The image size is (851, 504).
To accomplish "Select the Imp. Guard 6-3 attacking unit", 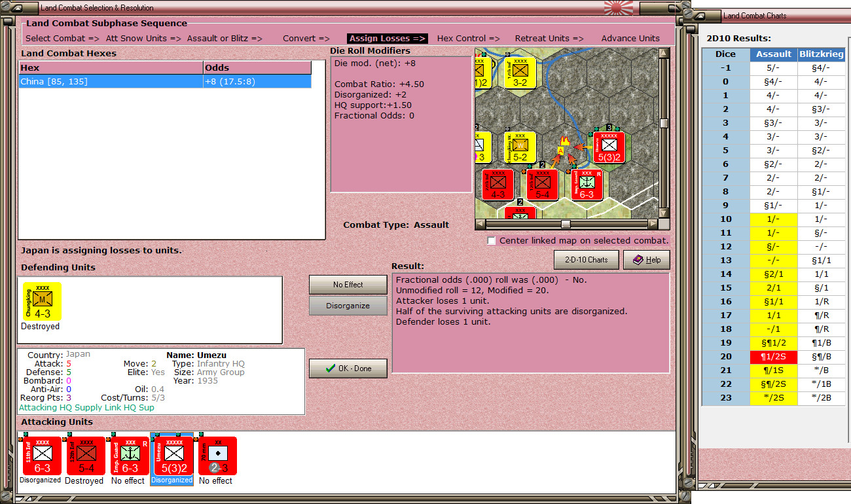I will 130,456.
